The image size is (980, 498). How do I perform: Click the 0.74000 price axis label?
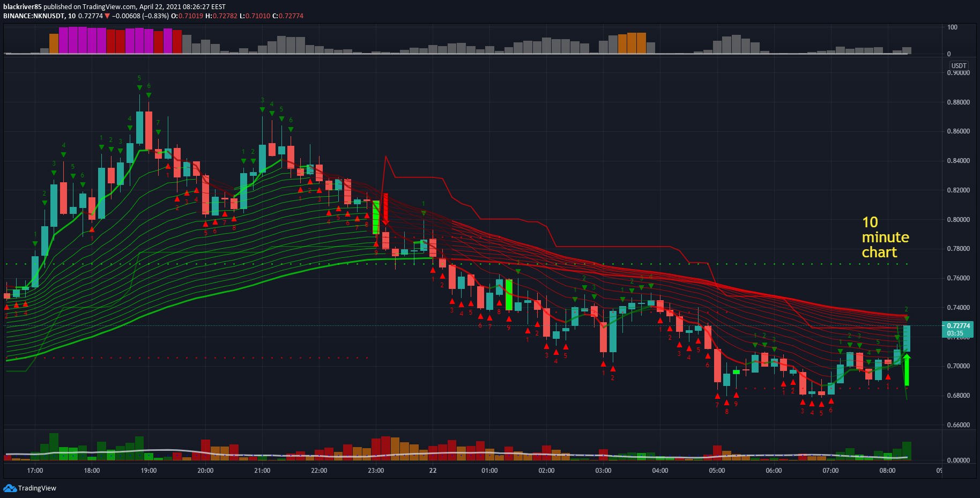958,308
